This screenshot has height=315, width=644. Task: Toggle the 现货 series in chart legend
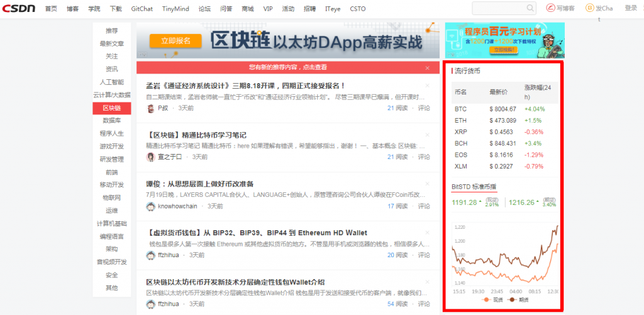tap(492, 300)
